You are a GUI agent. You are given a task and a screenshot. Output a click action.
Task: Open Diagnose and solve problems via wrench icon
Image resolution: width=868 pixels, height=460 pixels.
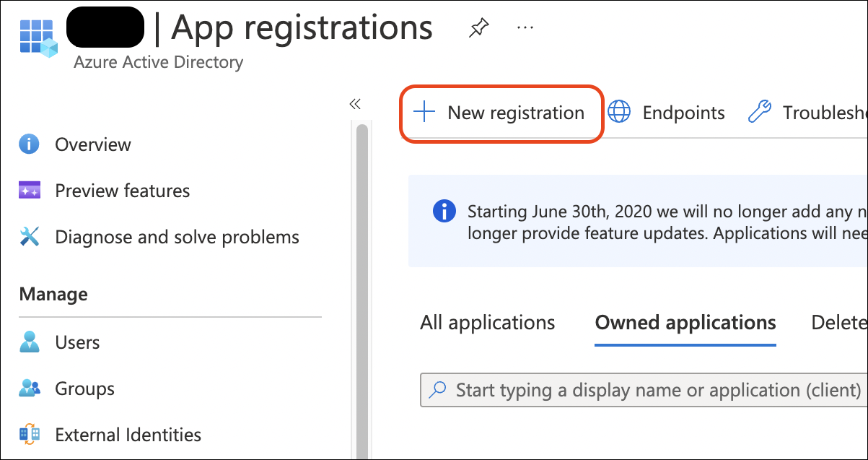tap(29, 236)
